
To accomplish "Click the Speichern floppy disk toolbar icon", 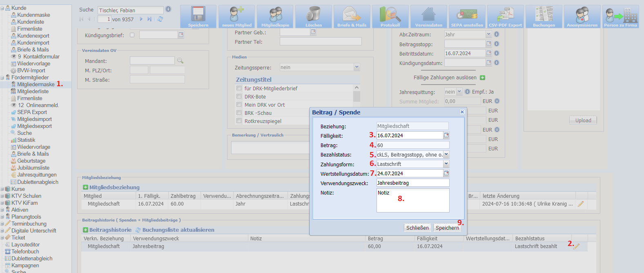I will pyautogui.click(x=198, y=17).
